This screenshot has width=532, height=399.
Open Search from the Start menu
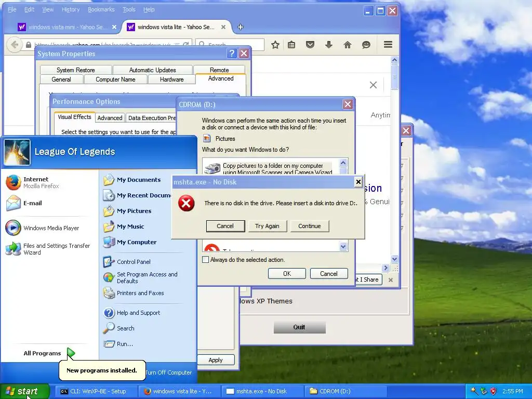(x=119, y=328)
